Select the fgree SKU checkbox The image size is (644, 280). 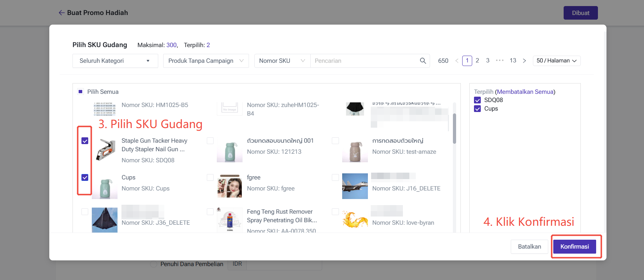coord(210,177)
